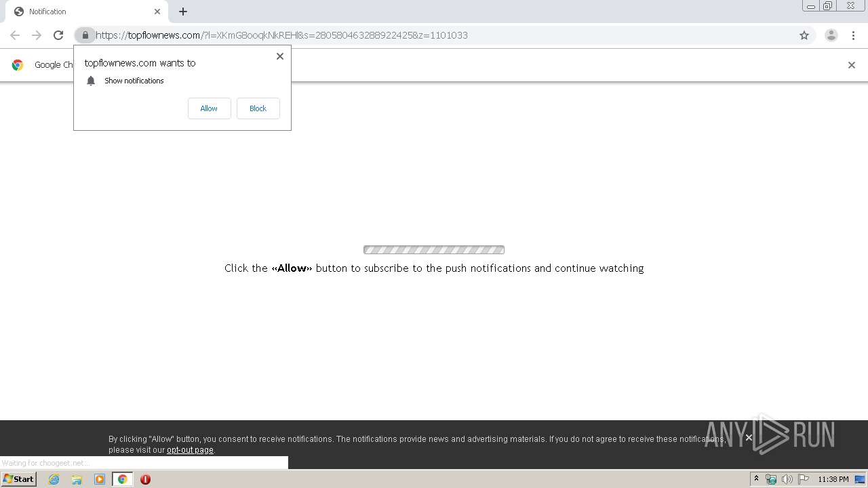
Task: Click the browser forward arrow
Action: pyautogui.click(x=37, y=35)
